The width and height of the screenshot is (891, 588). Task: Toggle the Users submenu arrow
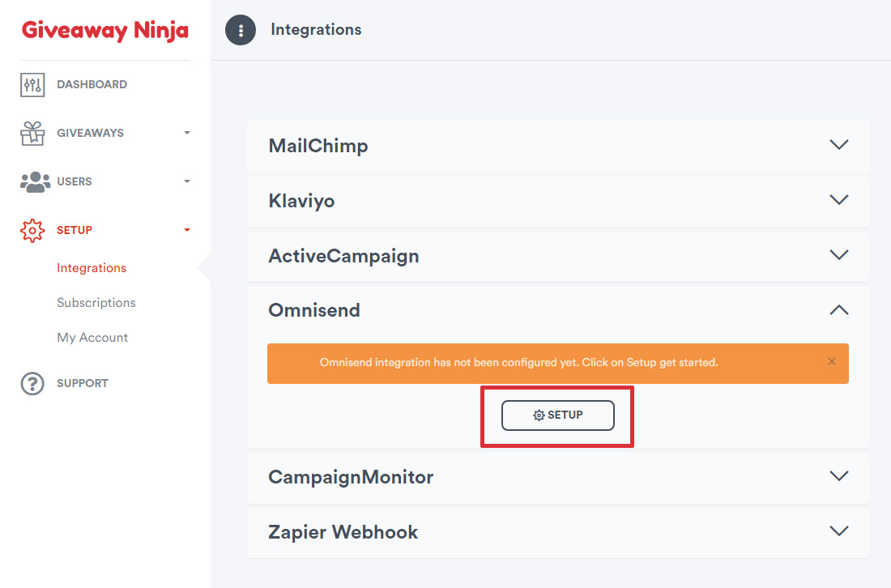[x=187, y=181]
